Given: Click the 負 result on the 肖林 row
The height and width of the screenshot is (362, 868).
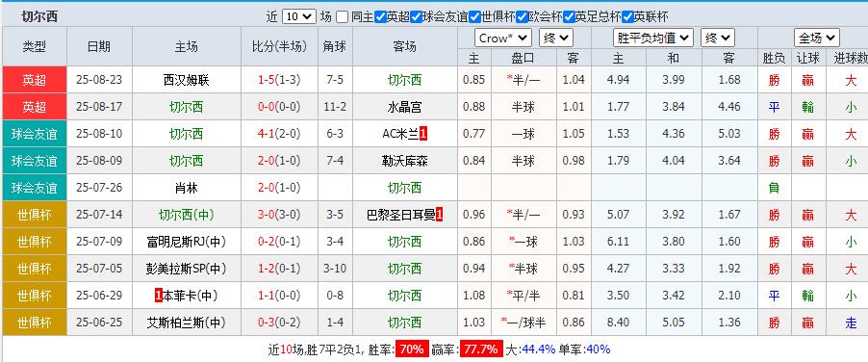Looking at the screenshot, I should coord(774,188).
